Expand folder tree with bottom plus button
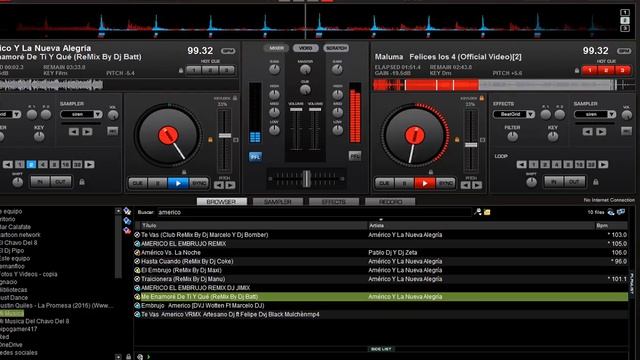 [x=118, y=357]
